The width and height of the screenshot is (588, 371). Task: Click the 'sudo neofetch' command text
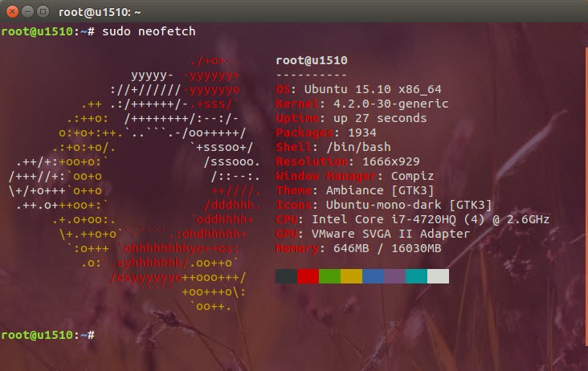[149, 31]
